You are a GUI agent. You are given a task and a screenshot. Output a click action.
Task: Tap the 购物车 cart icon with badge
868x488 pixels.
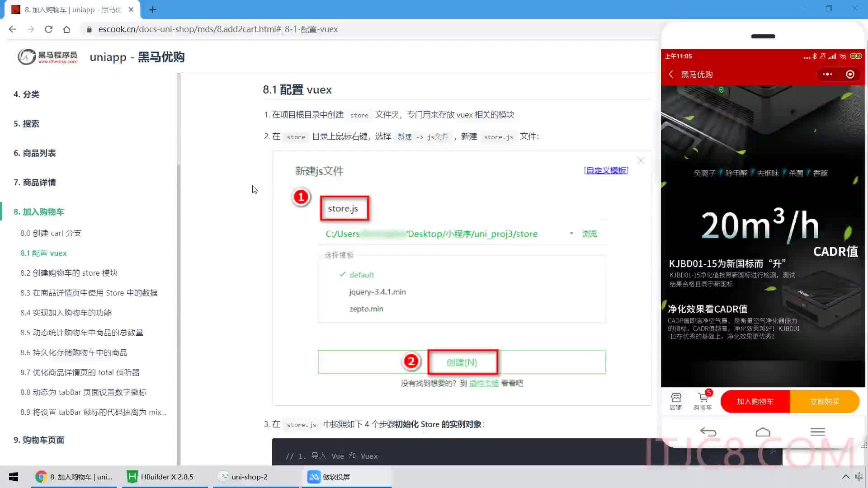[x=703, y=401]
